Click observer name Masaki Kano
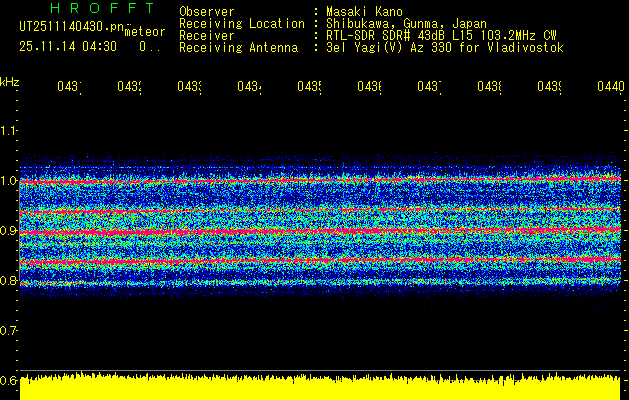 click(x=364, y=11)
